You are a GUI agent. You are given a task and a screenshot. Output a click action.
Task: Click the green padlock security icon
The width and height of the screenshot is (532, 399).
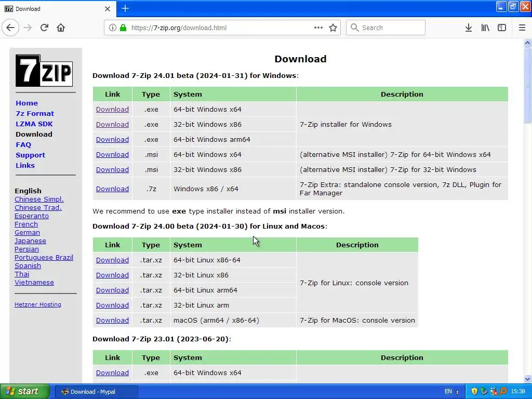123,28
